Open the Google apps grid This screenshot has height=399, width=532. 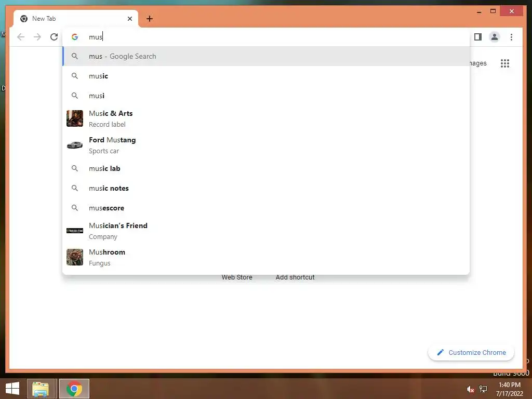505,63
